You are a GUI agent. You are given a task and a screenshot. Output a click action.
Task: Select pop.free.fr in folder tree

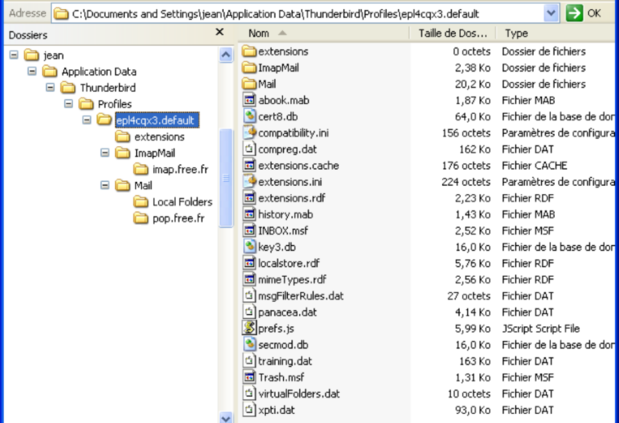click(177, 218)
